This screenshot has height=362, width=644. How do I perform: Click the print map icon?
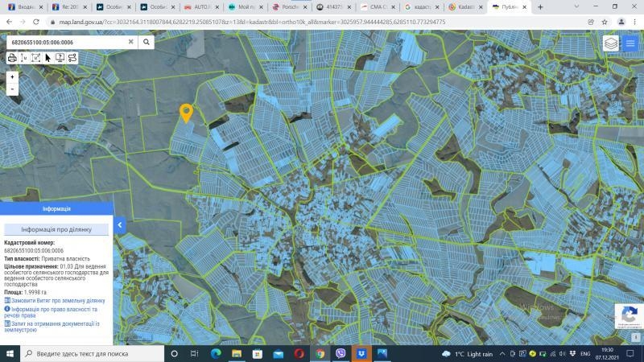[12, 58]
